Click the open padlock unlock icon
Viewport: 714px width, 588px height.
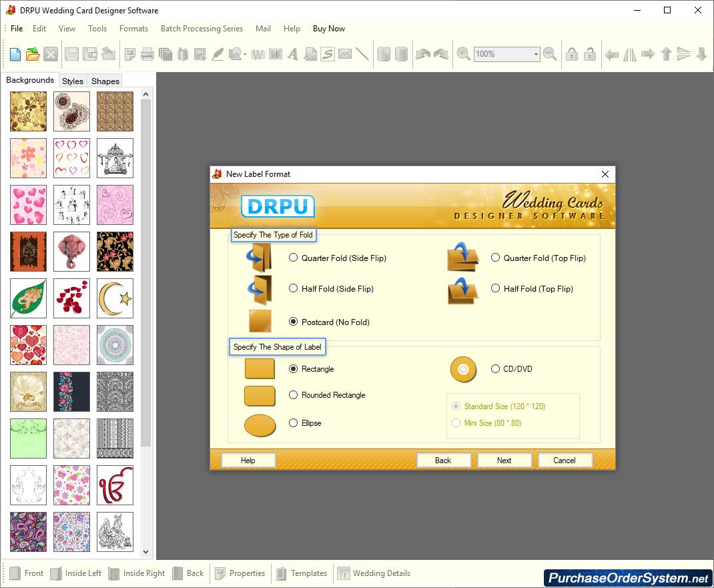[590, 54]
